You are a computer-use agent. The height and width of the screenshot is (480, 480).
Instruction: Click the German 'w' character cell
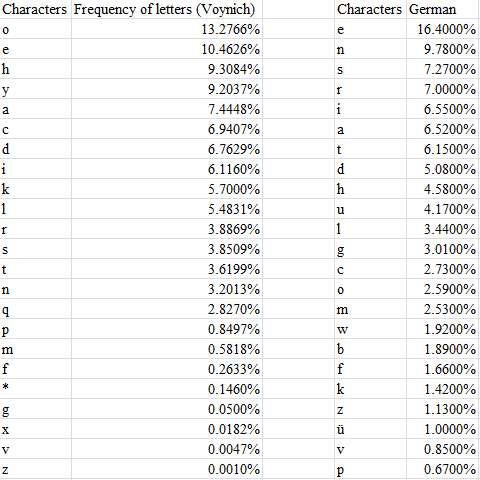click(370, 329)
